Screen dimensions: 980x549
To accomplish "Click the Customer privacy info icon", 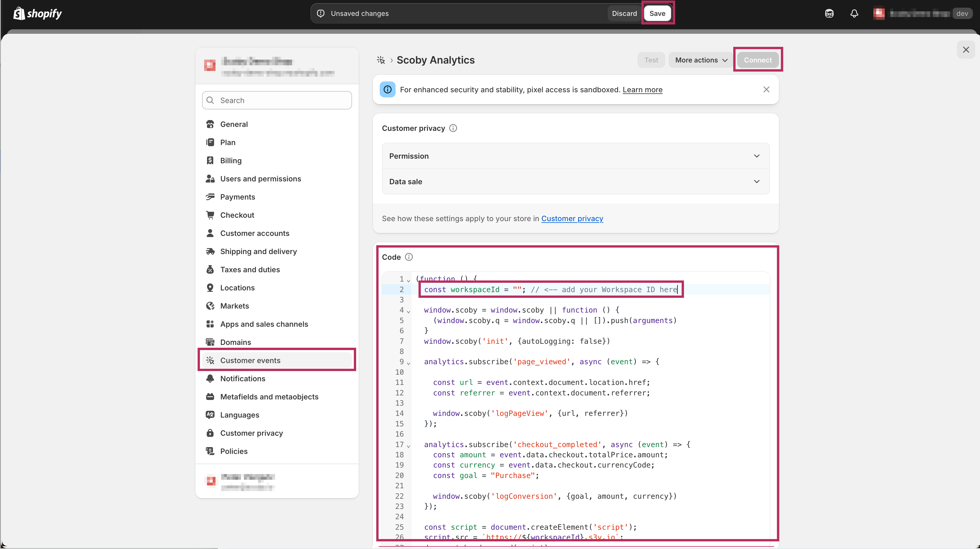I will (453, 128).
